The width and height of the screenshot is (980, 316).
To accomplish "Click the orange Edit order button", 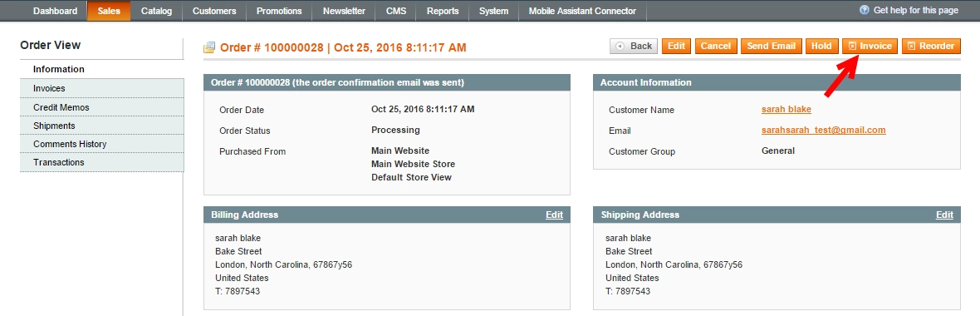I will pos(676,47).
